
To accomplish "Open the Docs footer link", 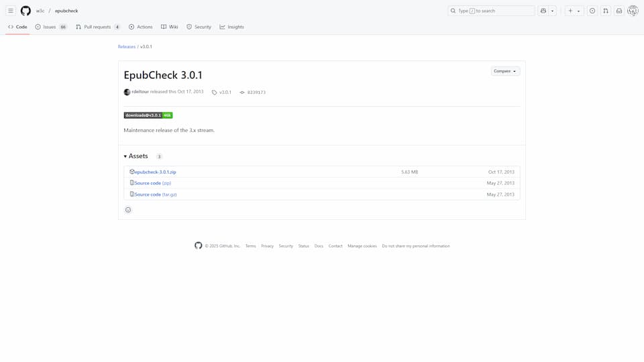I will (x=319, y=246).
